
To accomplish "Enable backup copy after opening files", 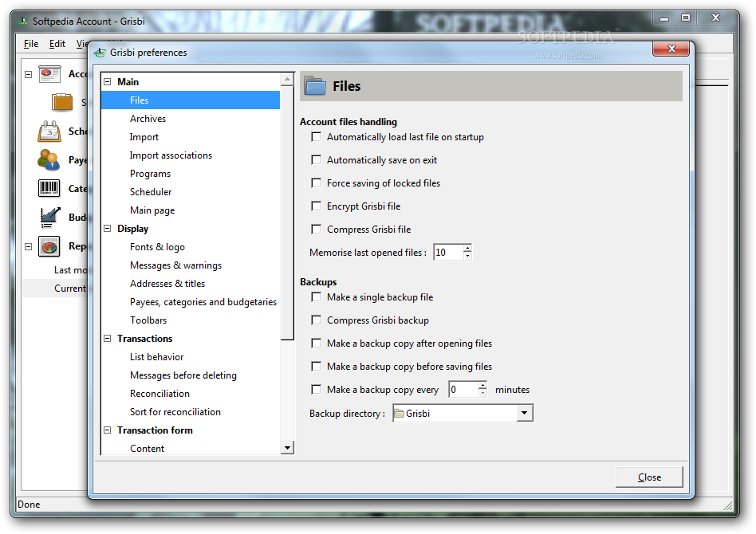I will point(317,344).
